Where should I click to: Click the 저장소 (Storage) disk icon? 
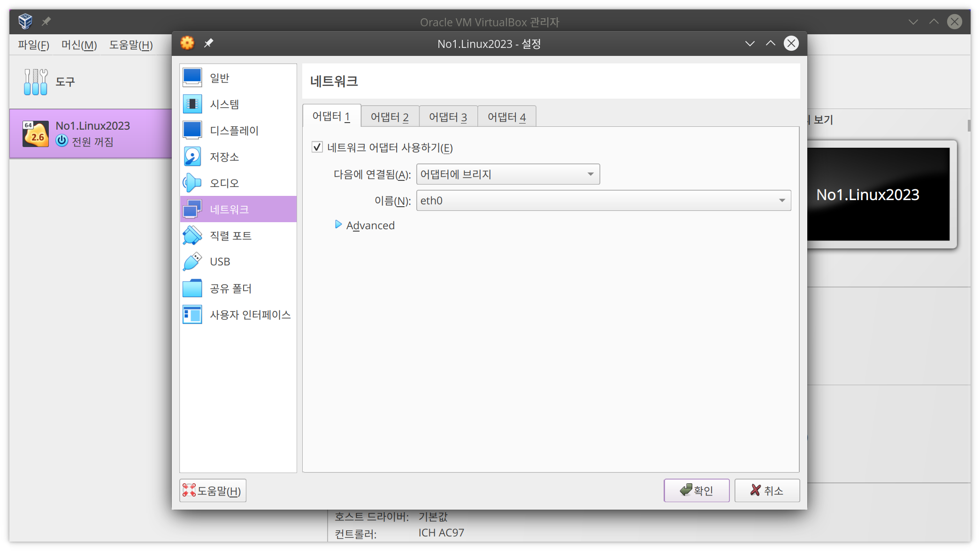[192, 156]
